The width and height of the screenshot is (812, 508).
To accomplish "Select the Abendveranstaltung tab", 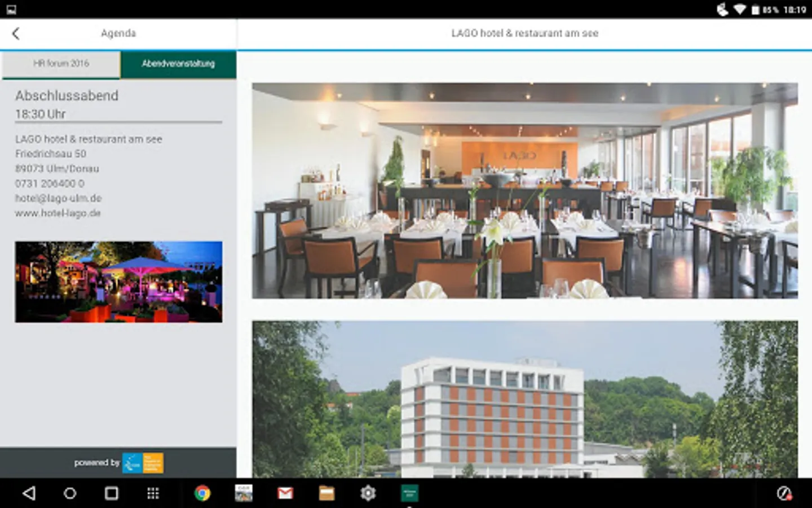I will 178,64.
